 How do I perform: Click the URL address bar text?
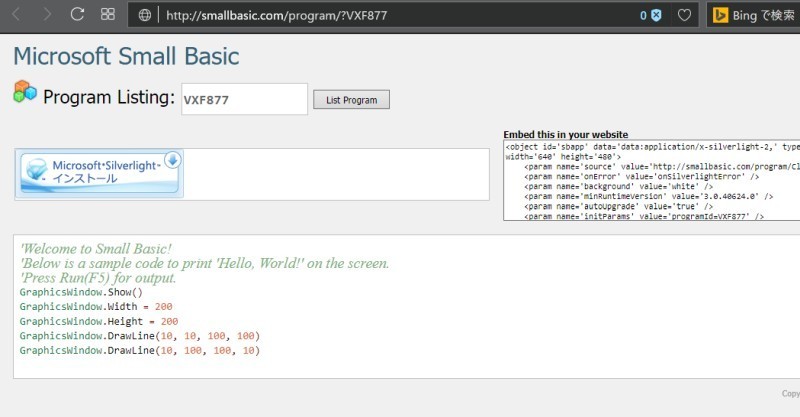tap(277, 15)
